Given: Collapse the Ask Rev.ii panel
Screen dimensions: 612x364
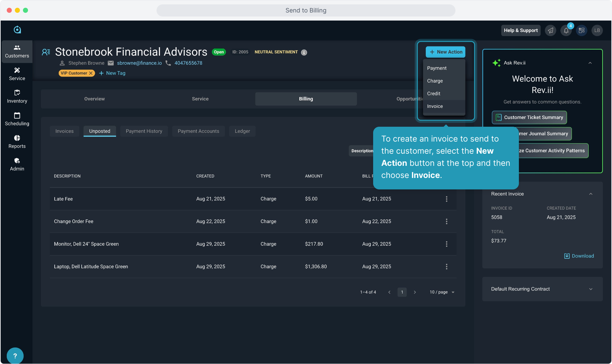Looking at the screenshot, I should 590,63.
